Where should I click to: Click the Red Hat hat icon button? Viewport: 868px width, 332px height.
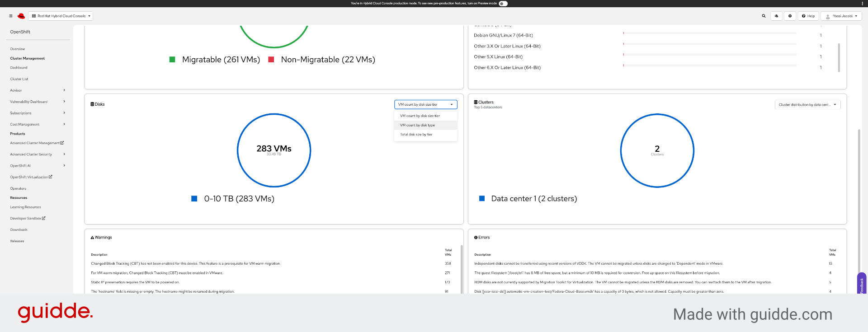[x=776, y=16]
